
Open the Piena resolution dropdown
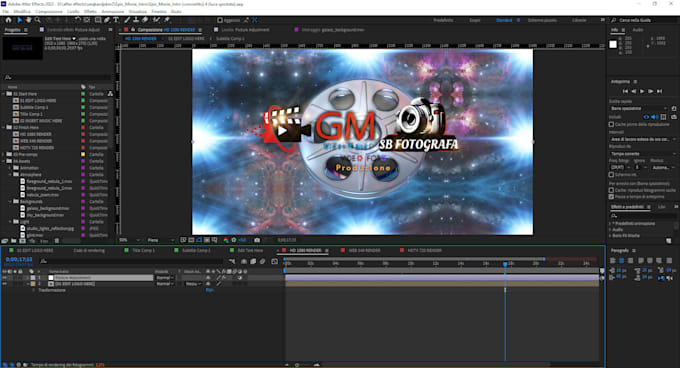coord(160,240)
